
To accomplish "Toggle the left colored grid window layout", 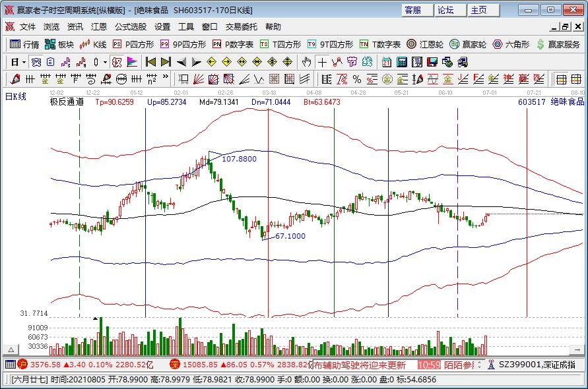I will tap(562, 80).
